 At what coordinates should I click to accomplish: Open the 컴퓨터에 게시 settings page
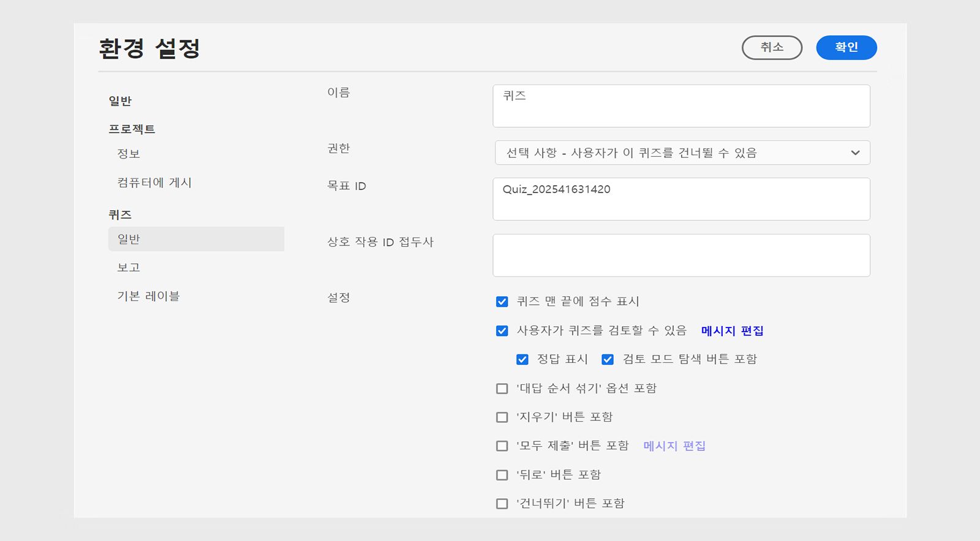tap(154, 182)
